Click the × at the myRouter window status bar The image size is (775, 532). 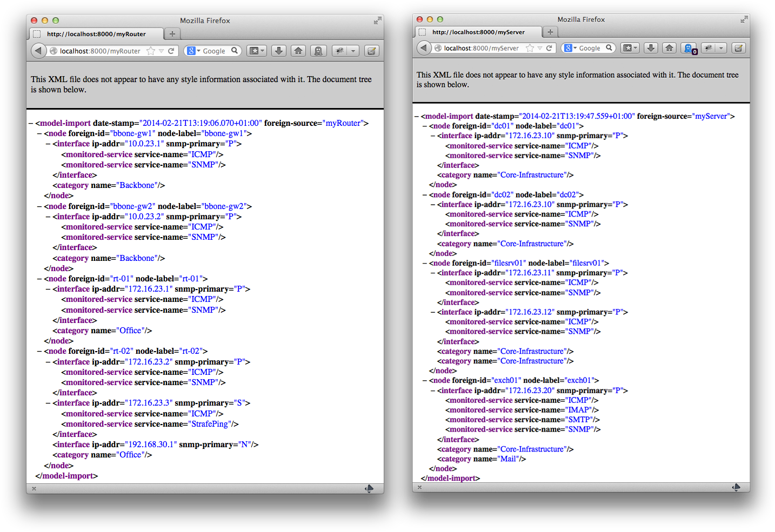(34, 488)
